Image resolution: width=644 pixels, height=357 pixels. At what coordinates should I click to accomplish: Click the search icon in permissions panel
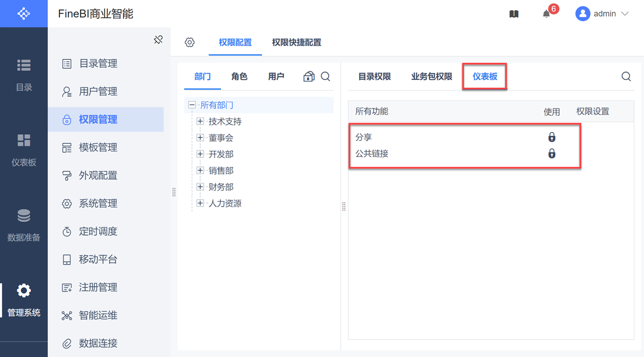click(626, 77)
